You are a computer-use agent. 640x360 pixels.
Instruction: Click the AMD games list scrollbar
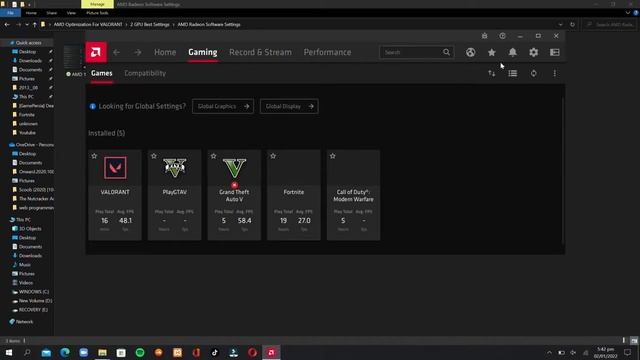tap(562, 171)
